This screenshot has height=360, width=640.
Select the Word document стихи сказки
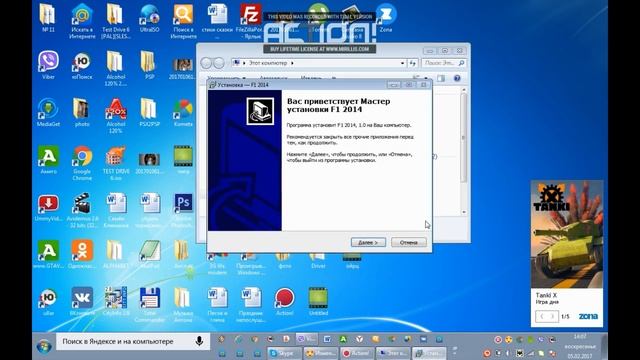[x=217, y=21]
